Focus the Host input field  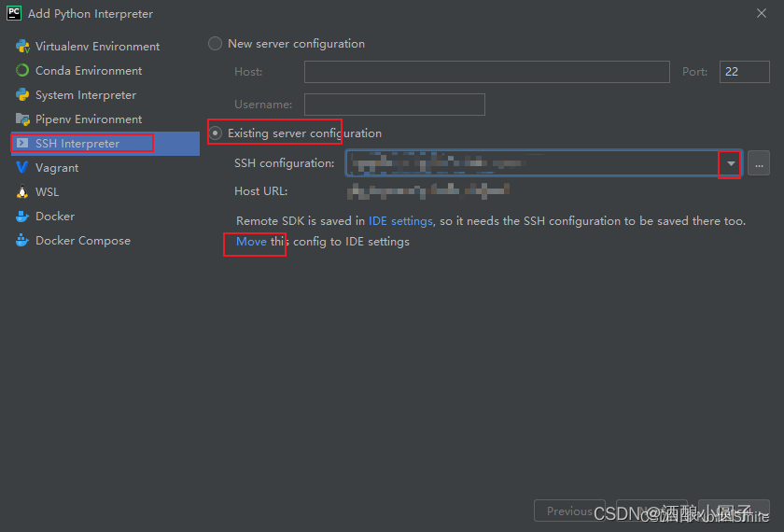click(487, 72)
